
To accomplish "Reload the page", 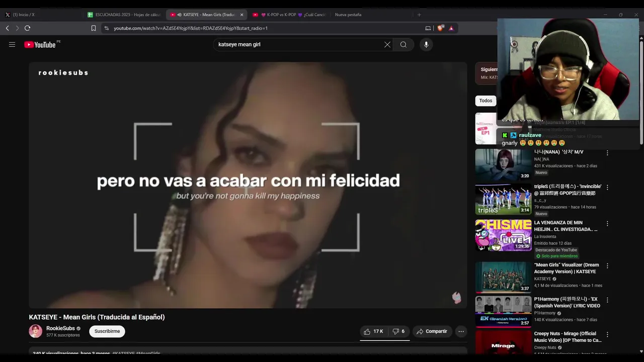I will [27, 28].
